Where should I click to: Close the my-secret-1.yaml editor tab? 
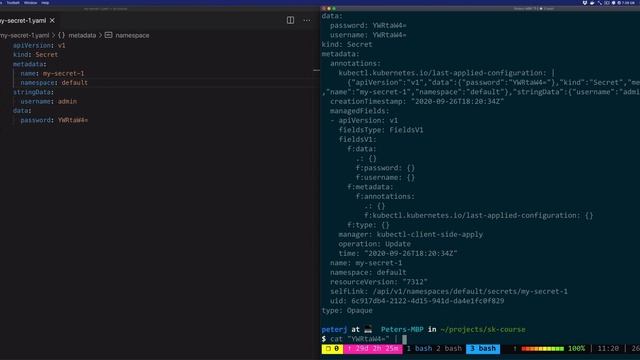tap(52, 20)
